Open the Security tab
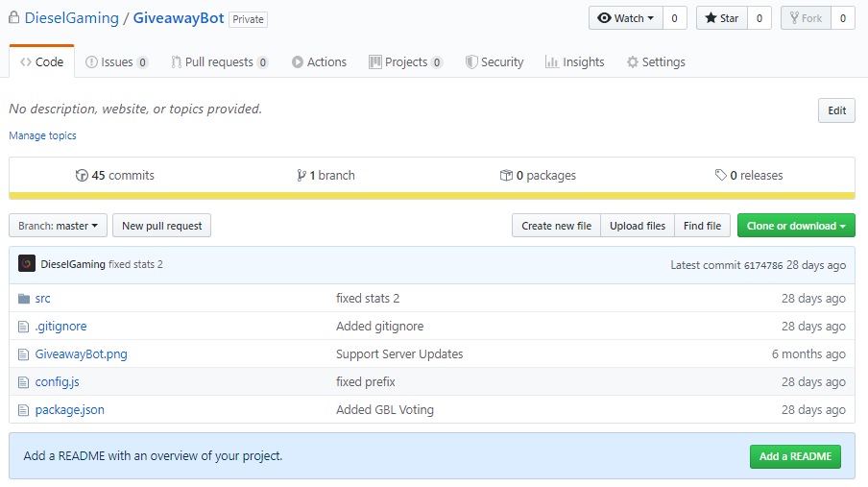Screen dimensions: 868x487 (x=494, y=62)
